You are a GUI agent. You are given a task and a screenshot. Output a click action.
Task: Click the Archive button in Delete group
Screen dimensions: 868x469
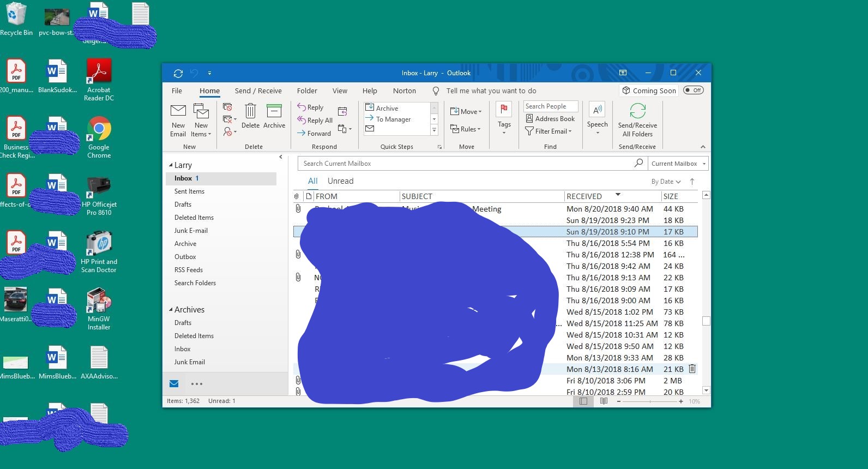[x=274, y=116]
